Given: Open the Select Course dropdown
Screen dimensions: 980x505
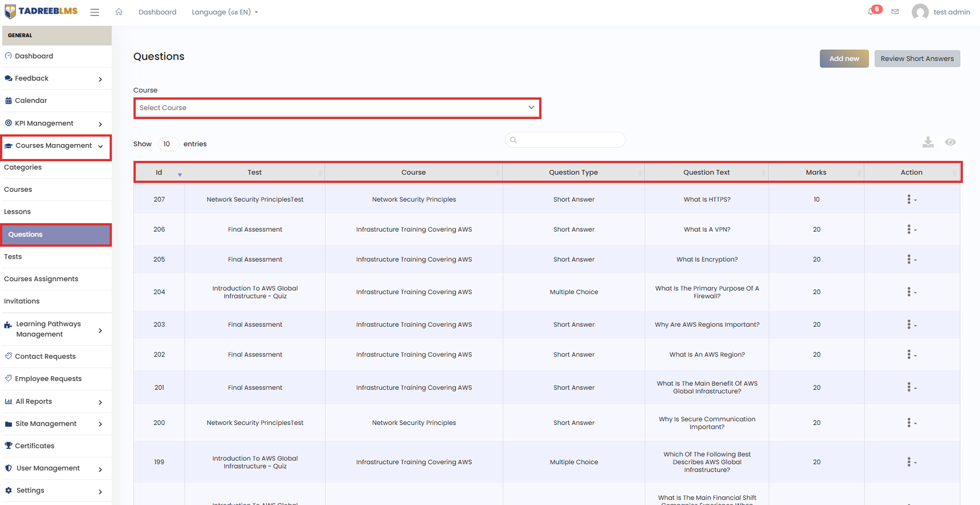Looking at the screenshot, I should [337, 108].
